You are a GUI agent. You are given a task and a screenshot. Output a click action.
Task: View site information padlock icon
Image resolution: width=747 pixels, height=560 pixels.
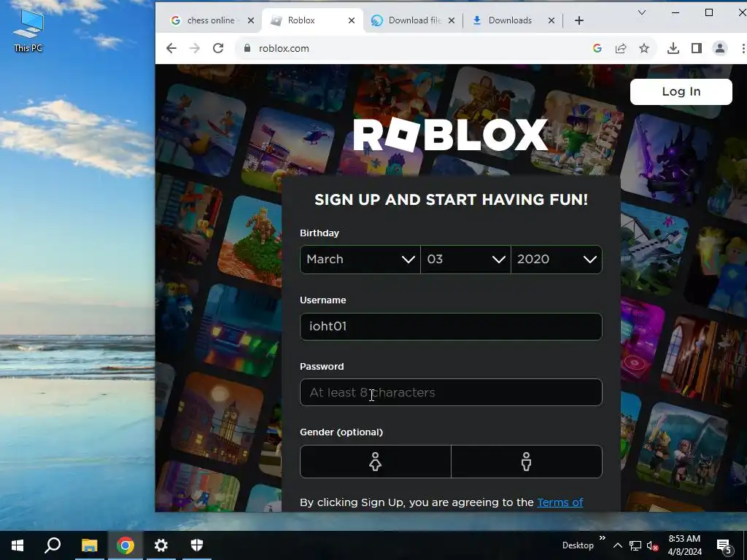pos(247,48)
